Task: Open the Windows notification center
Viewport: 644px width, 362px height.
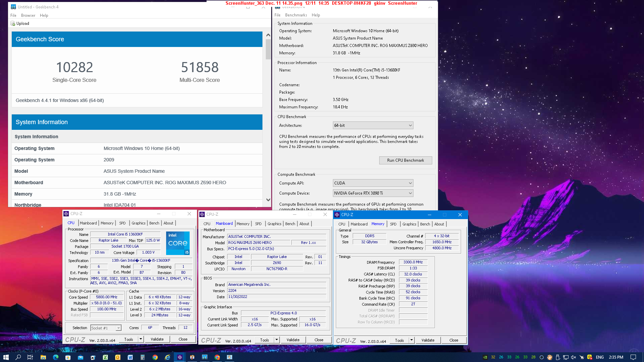Action: tap(633, 357)
